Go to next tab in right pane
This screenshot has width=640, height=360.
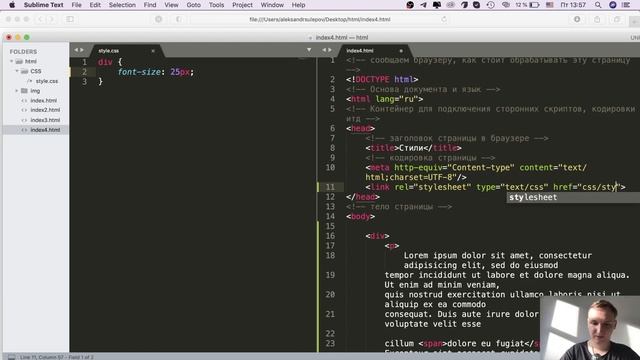coord(330,50)
